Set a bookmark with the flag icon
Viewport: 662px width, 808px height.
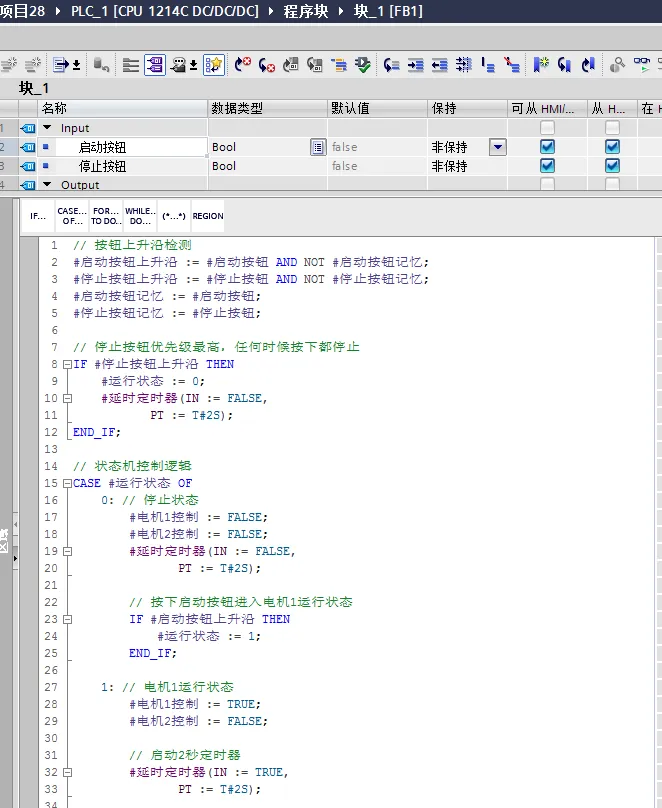pos(541,65)
